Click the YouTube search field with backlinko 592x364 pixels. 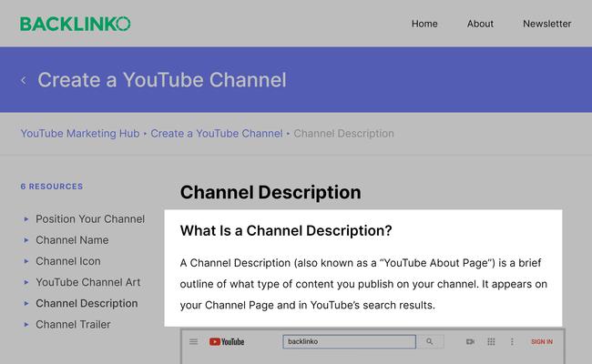pos(349,342)
